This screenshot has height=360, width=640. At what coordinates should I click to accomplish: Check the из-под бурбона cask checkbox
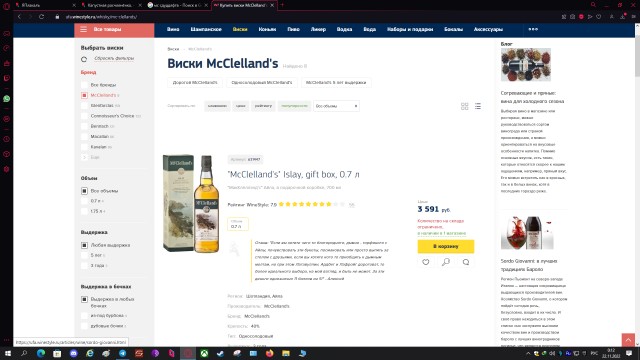84,316
